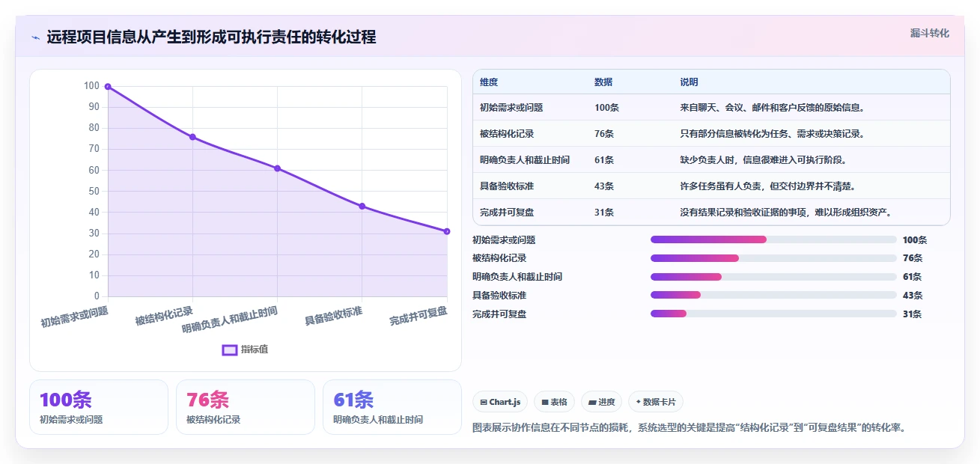
Task: Click the x-axis label 初始需求或问题
Action: (74, 317)
